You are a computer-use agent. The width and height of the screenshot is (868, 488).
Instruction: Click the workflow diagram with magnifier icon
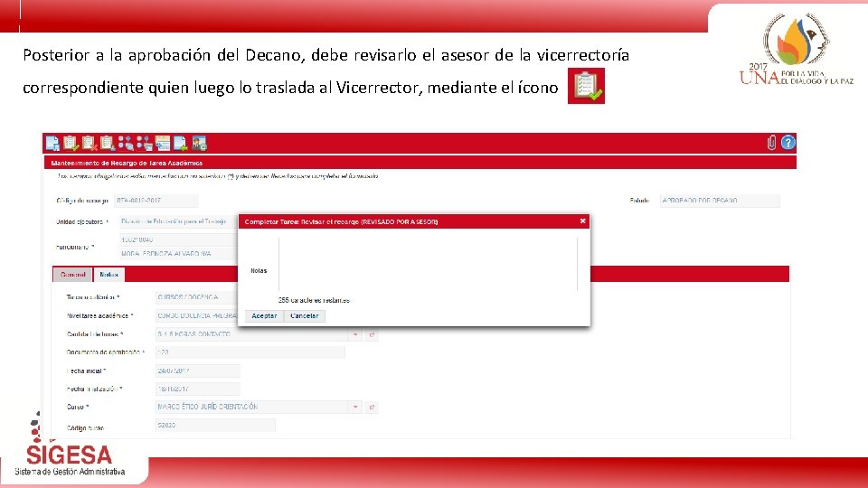[126, 144]
